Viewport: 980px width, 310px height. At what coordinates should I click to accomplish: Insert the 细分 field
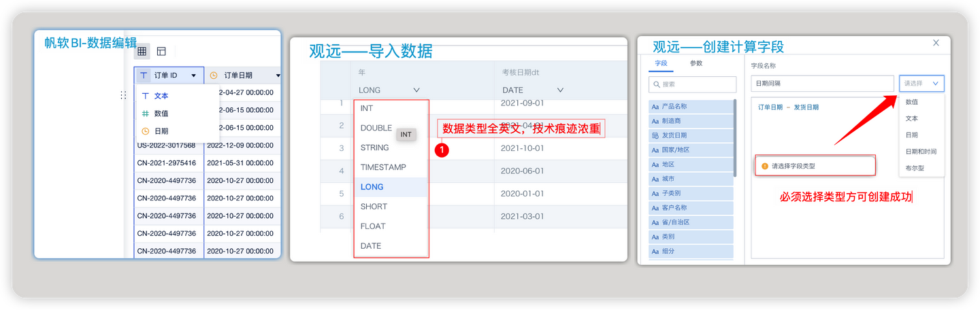(x=690, y=252)
